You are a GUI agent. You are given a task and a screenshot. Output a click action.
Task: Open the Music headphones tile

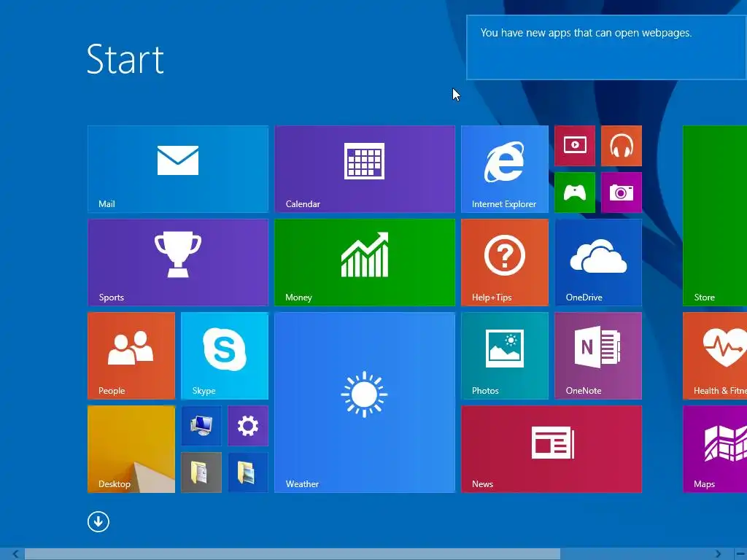(622, 146)
